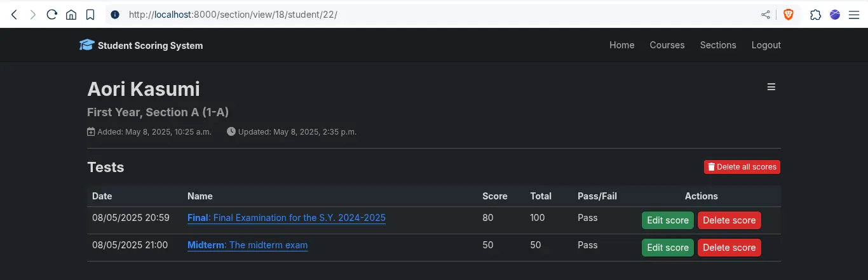Open the Final examination test link
This screenshot has width=868, height=280.
tap(287, 218)
